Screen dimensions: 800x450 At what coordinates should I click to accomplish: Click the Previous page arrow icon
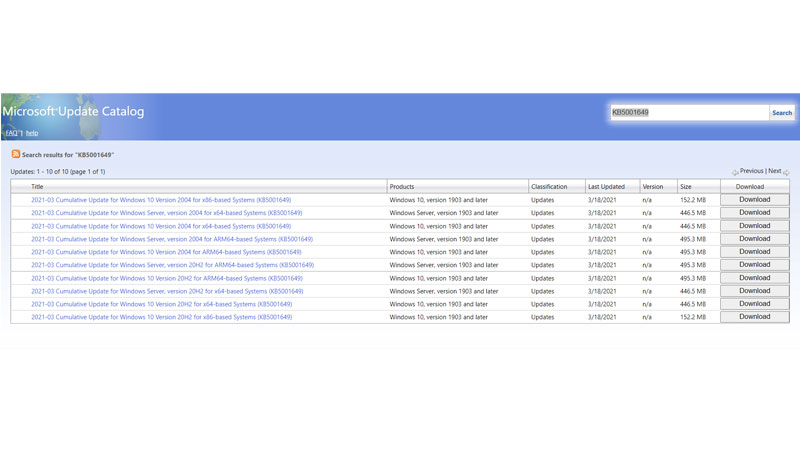pos(735,172)
